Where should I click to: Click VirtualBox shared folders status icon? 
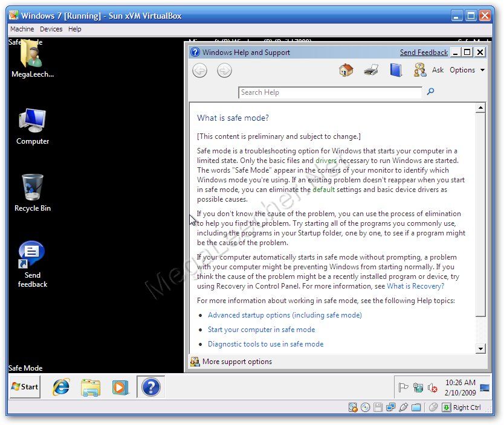pyautogui.click(x=416, y=407)
